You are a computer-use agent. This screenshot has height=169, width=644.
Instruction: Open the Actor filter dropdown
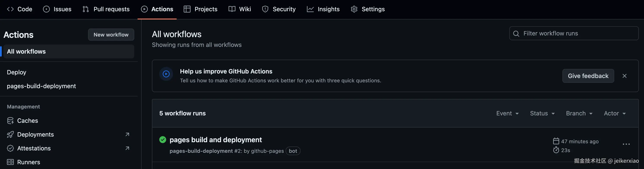click(x=614, y=113)
